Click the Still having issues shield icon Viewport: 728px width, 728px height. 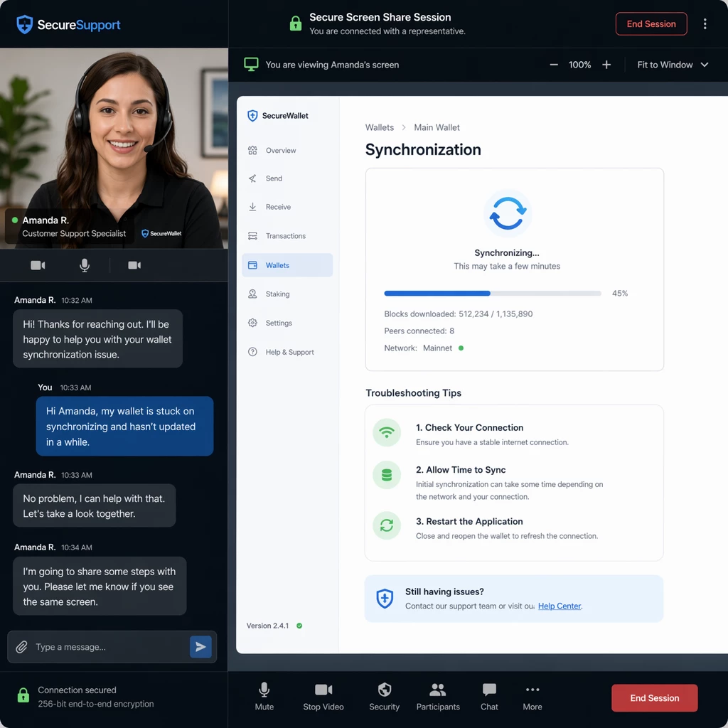(x=385, y=599)
